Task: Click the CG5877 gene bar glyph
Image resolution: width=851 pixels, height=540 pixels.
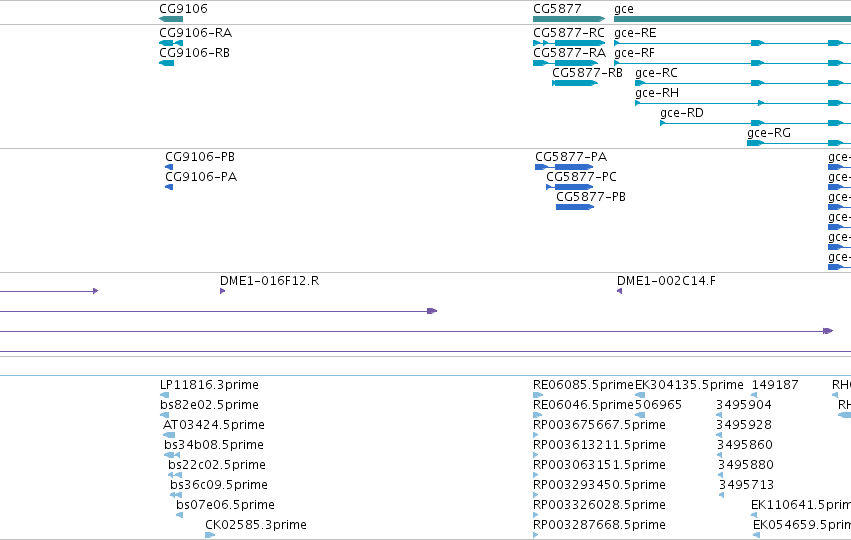Action: click(x=569, y=19)
